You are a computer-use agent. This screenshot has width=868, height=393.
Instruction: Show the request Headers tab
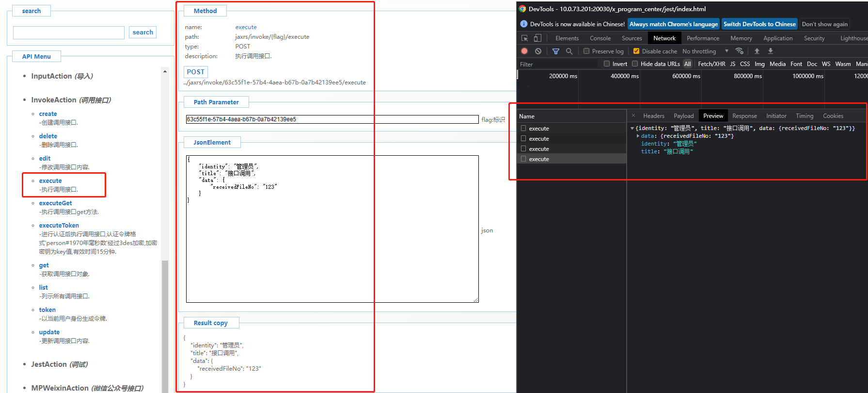click(654, 116)
